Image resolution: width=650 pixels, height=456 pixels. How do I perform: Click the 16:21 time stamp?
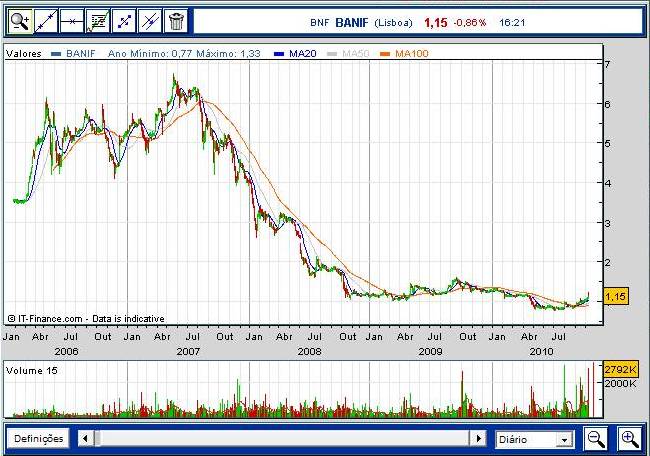pos(512,23)
